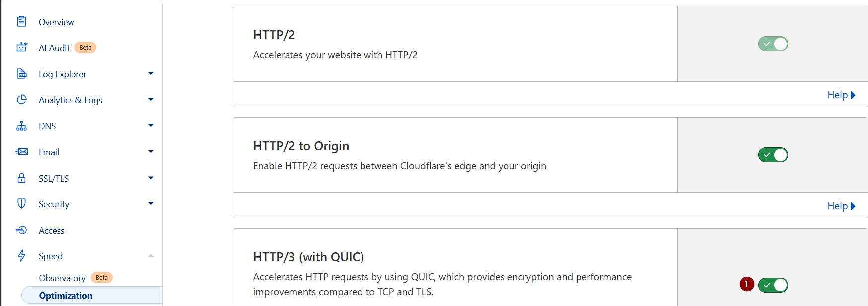Viewport: 868px width, 306px height.
Task: Click the AI Audit robot icon
Action: click(x=22, y=47)
